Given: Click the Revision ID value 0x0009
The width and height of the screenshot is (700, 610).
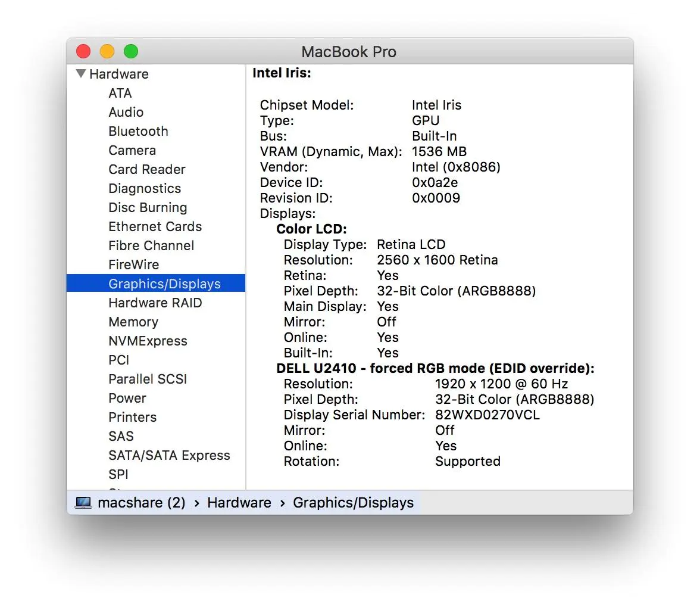Looking at the screenshot, I should [436, 198].
